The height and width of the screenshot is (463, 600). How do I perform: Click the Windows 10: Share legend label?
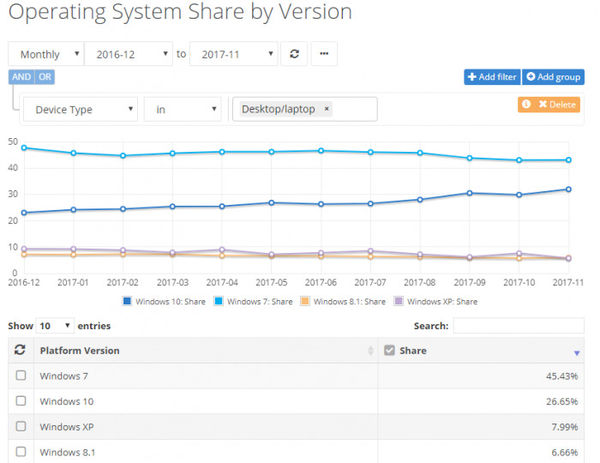[170, 301]
